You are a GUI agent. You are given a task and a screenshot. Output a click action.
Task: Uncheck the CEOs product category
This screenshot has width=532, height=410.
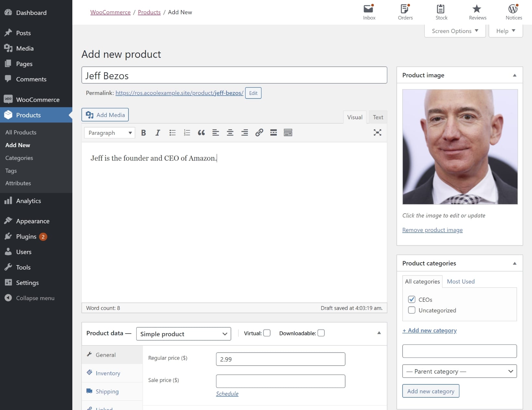(x=412, y=299)
